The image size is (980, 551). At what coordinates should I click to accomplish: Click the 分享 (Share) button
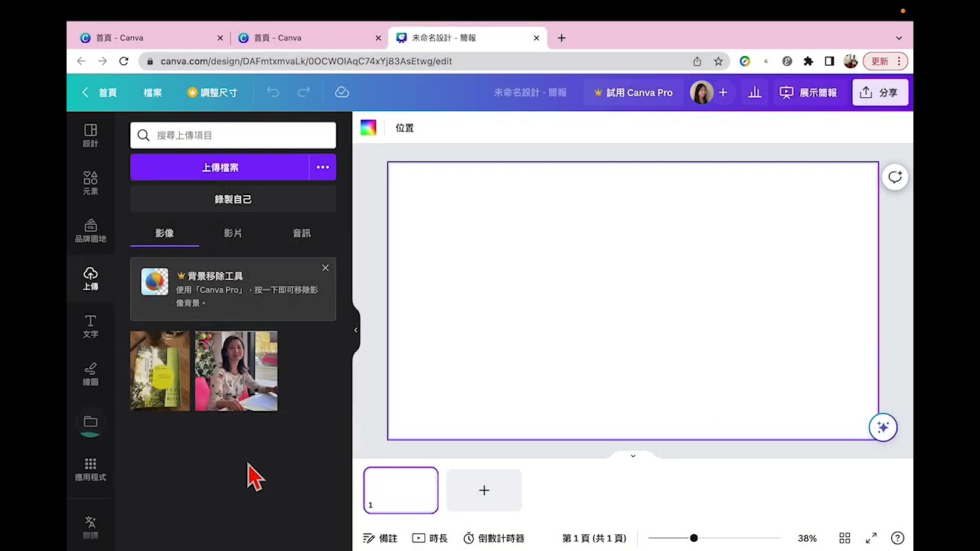[880, 93]
